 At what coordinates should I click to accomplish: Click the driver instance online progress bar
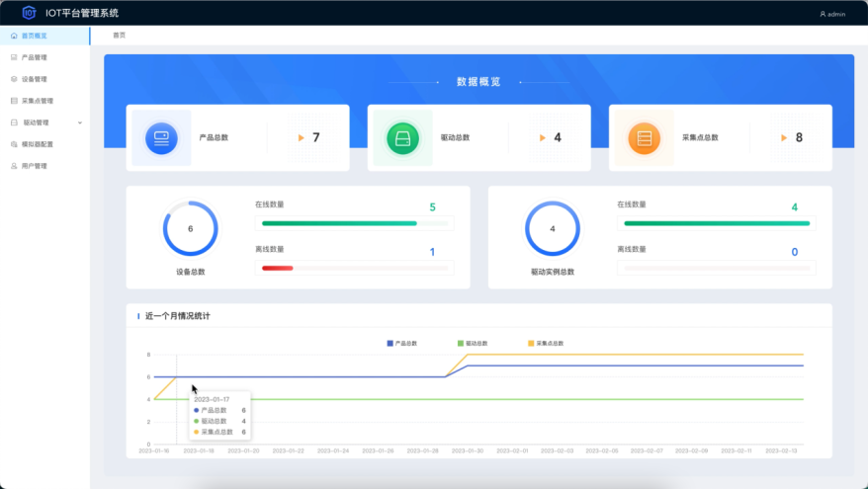click(717, 223)
